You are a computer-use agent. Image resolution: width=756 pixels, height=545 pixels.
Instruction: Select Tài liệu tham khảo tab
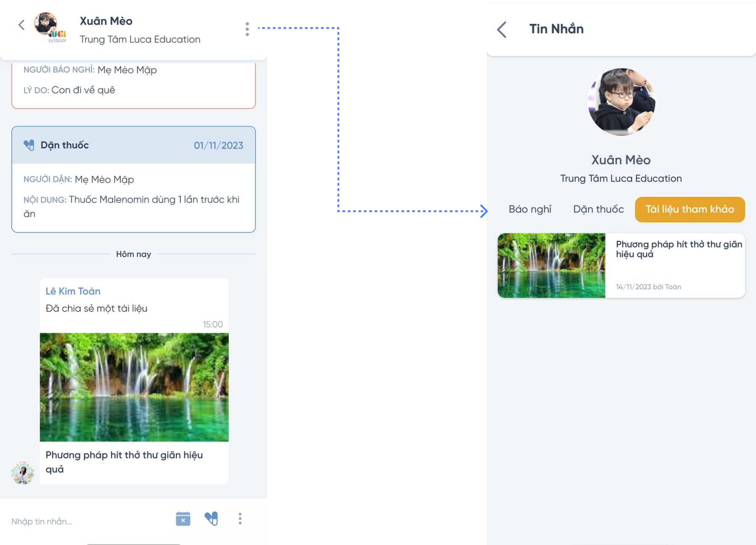pos(690,209)
